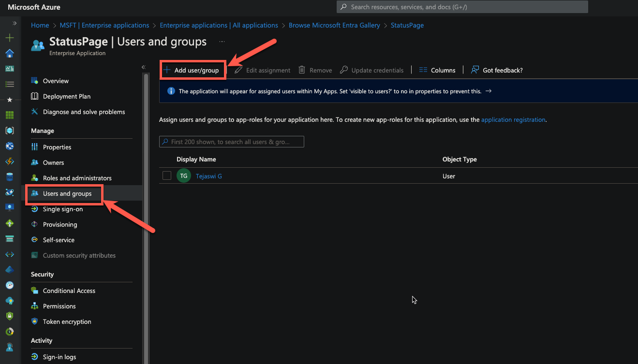Select the Home icon in the left sidebar
The image size is (638, 364).
click(x=10, y=53)
